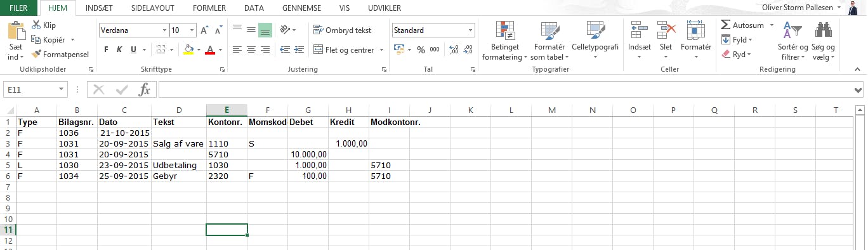The image size is (868, 250).
Task: Click the Klip scissors icon
Action: [x=36, y=25]
